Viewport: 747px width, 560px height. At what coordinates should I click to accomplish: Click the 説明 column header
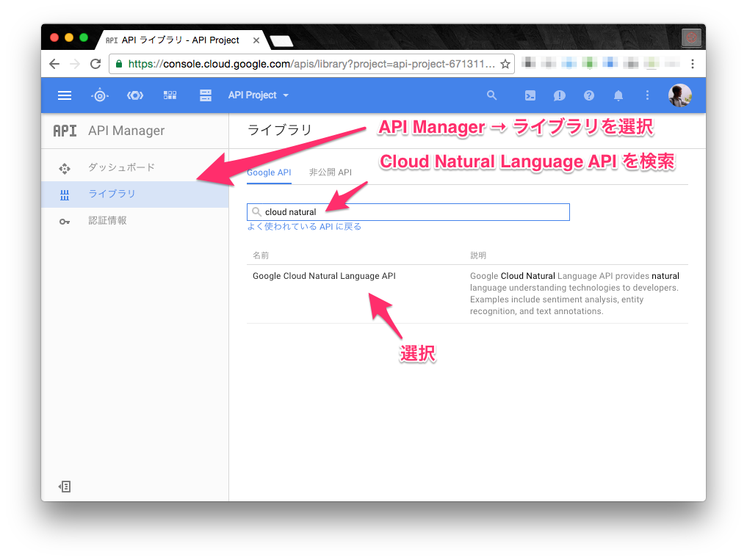point(478,255)
